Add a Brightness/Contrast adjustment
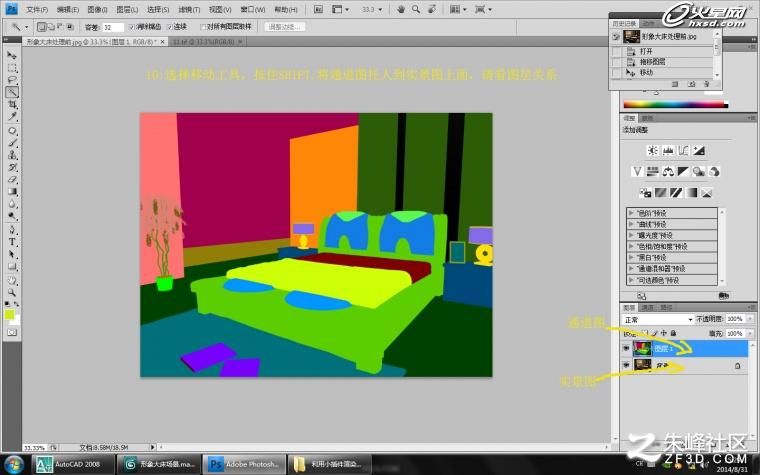Screen dimensions: 760x475 (x=652, y=150)
